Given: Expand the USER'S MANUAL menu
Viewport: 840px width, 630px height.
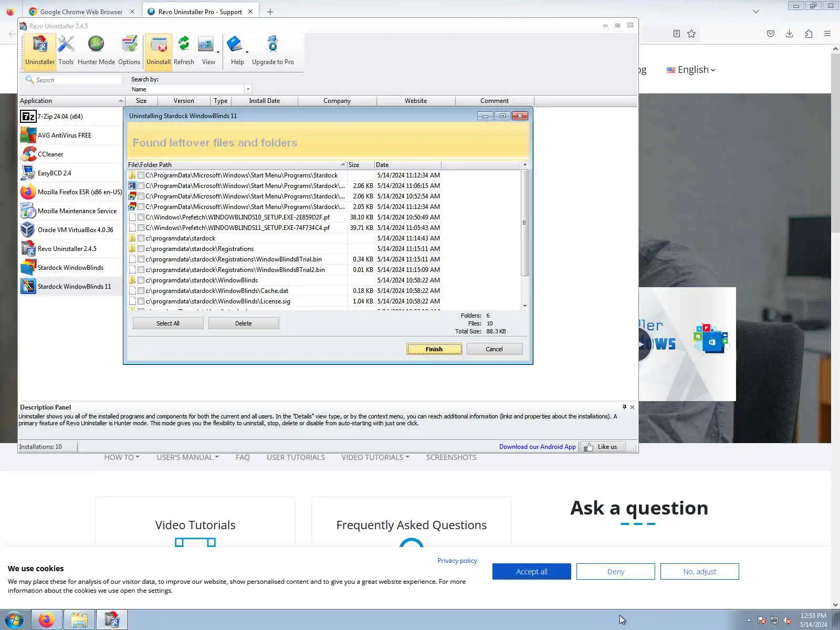Looking at the screenshot, I should [x=187, y=457].
